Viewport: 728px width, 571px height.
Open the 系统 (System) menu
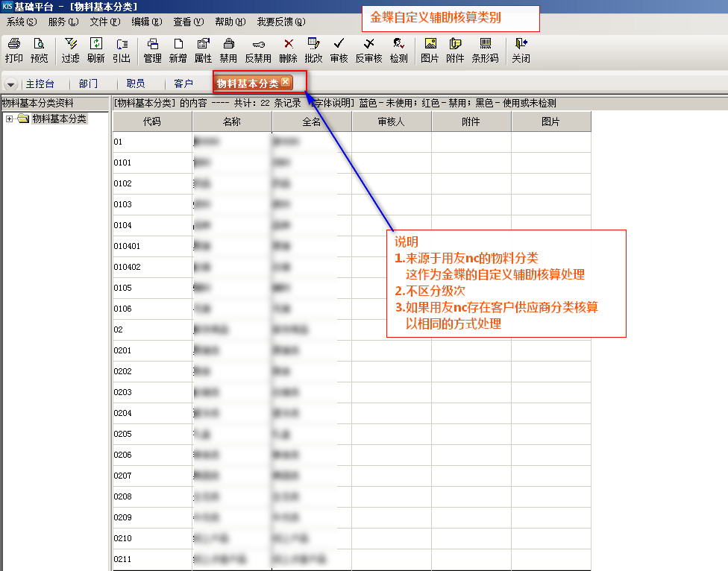pyautogui.click(x=21, y=22)
